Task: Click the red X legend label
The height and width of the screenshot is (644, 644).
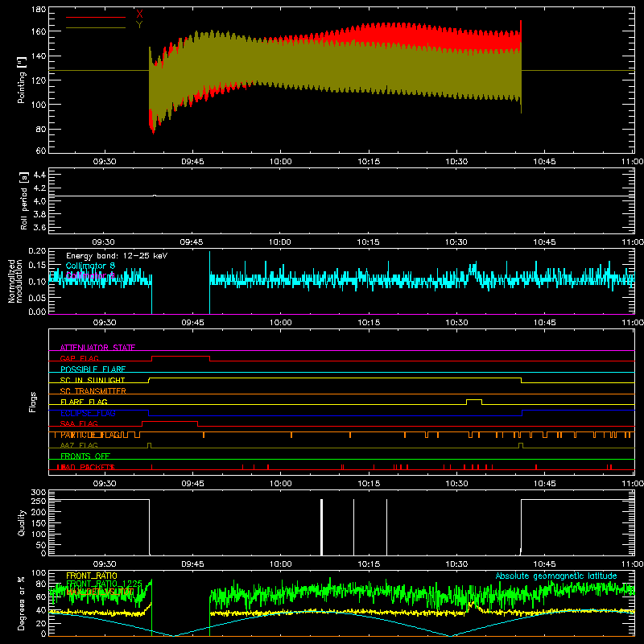Action: [x=139, y=14]
